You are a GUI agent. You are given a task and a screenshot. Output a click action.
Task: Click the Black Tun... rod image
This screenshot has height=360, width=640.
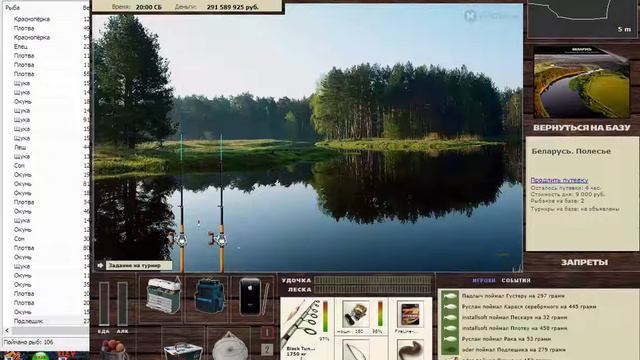(301, 322)
